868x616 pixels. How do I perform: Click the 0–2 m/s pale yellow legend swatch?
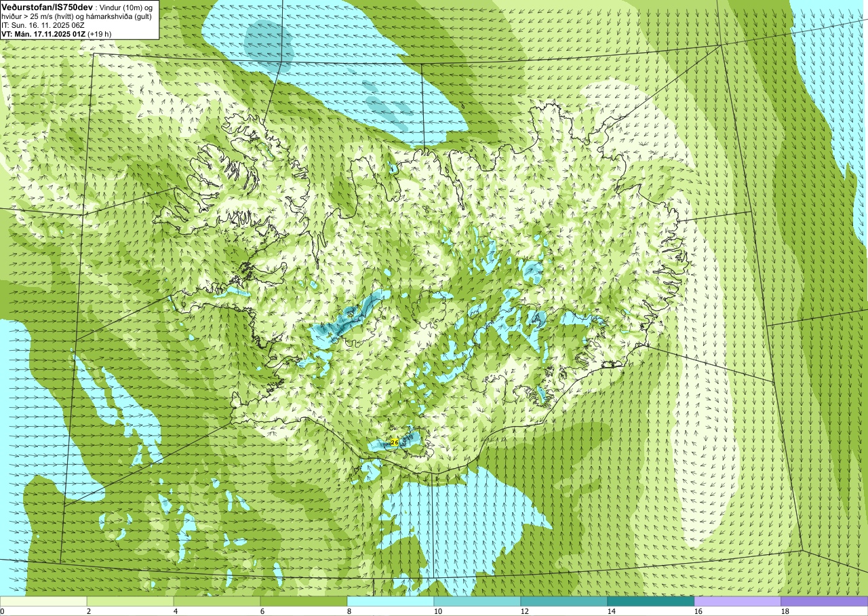pos(43,601)
